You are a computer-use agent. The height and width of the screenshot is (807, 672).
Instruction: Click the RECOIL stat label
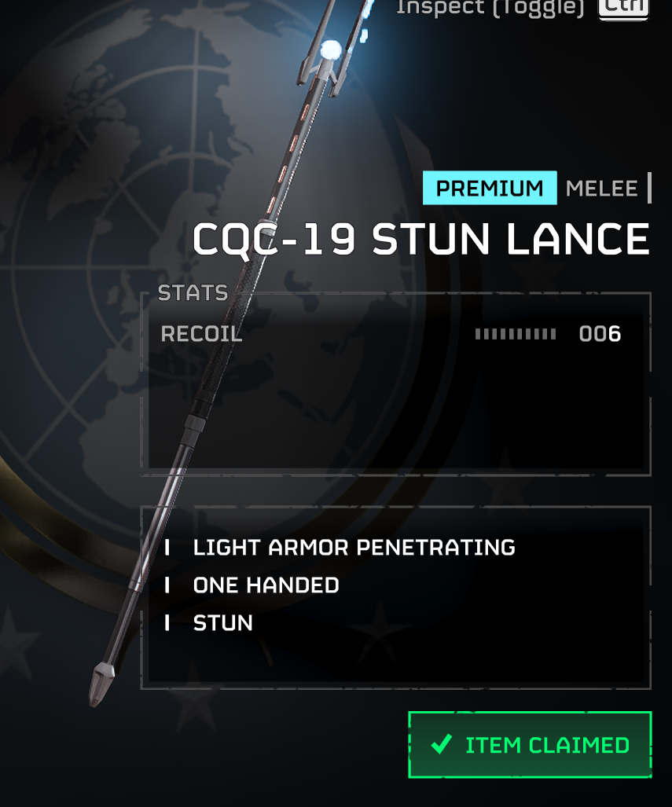201,334
